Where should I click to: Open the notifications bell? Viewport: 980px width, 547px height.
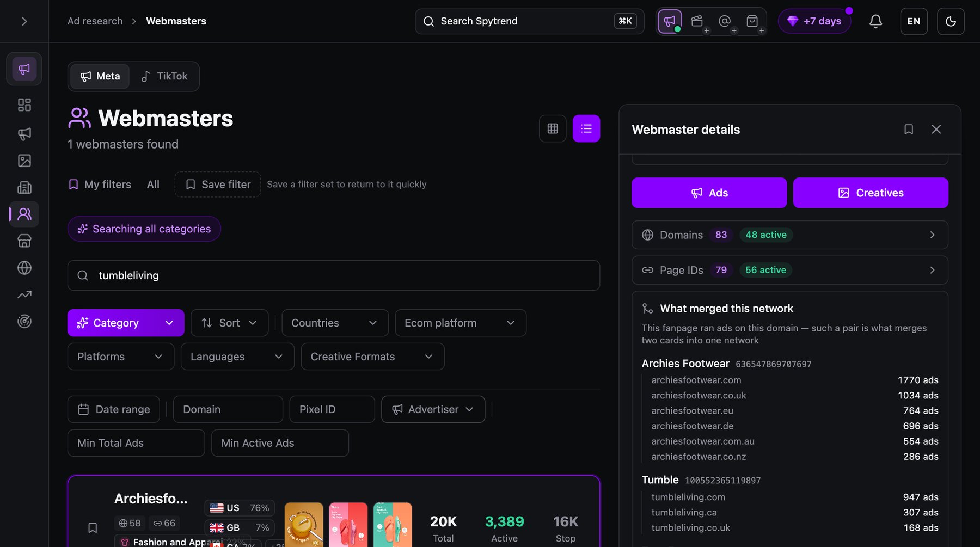(x=875, y=21)
